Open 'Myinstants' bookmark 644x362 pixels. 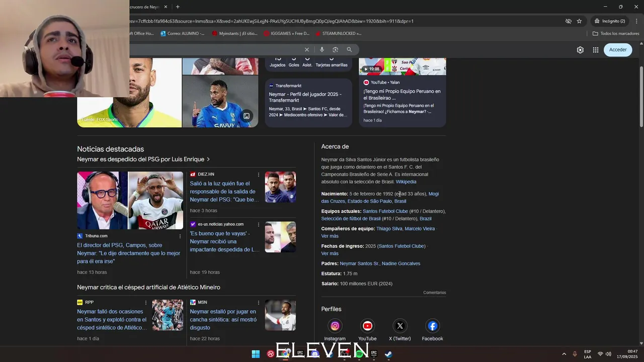click(x=234, y=34)
